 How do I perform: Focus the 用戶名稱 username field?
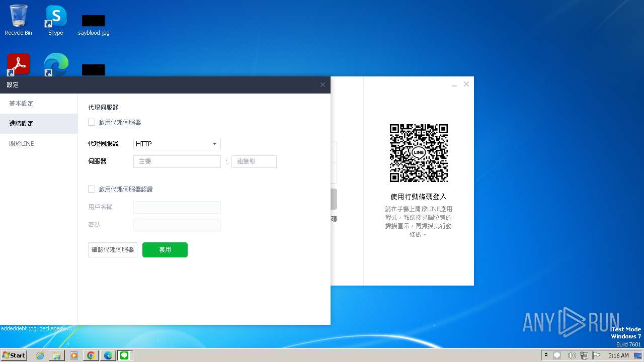(177, 207)
